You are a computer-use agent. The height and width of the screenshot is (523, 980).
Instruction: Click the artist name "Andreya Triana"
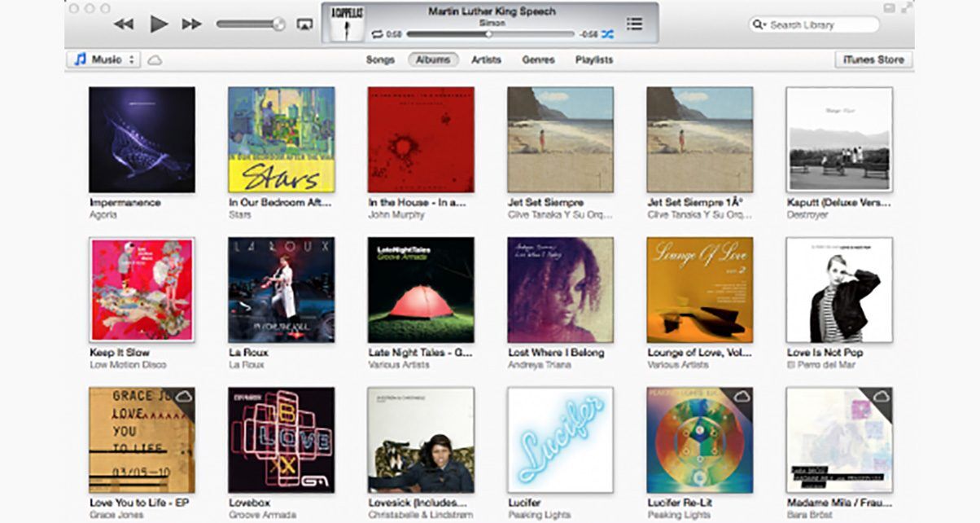coord(540,365)
